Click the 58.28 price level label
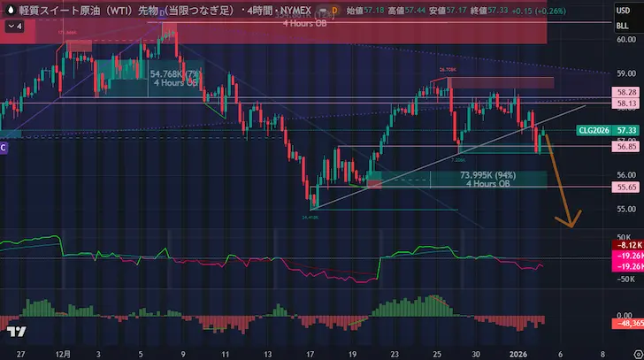The height and width of the screenshot is (360, 644). [x=626, y=92]
